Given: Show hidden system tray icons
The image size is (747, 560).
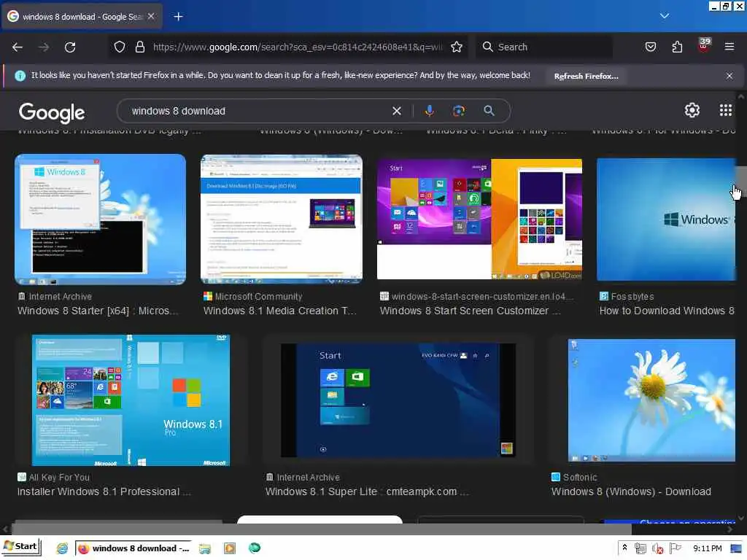Looking at the screenshot, I should pos(624,548).
